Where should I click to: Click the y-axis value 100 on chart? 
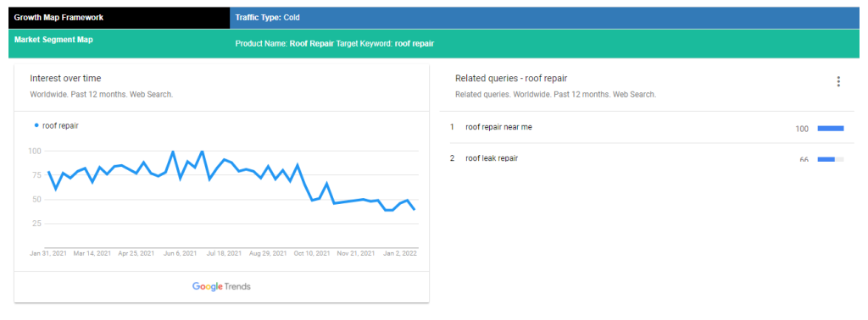coord(35,151)
